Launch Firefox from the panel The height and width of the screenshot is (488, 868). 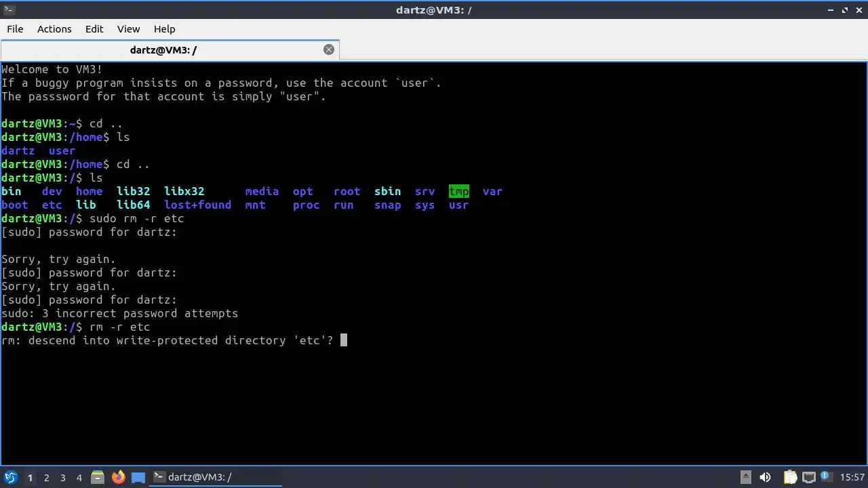(x=118, y=477)
